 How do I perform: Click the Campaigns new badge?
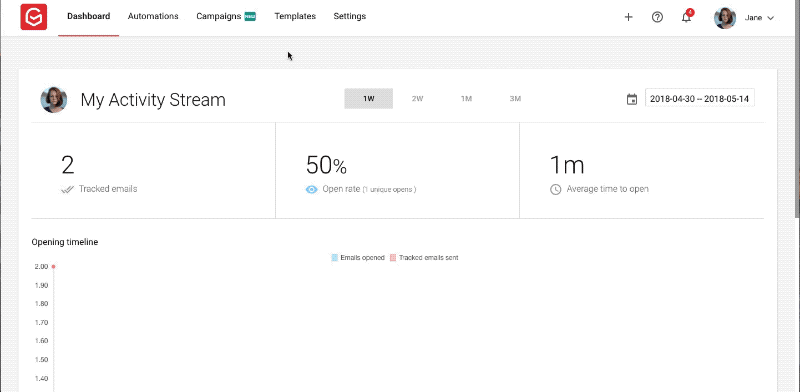click(x=250, y=17)
